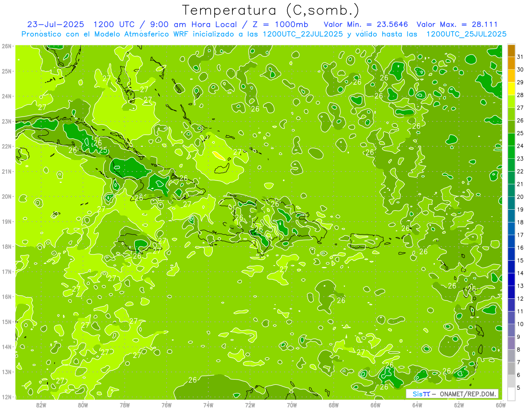
Task: Click the 23N latitude axis label
Action: pos(7,121)
